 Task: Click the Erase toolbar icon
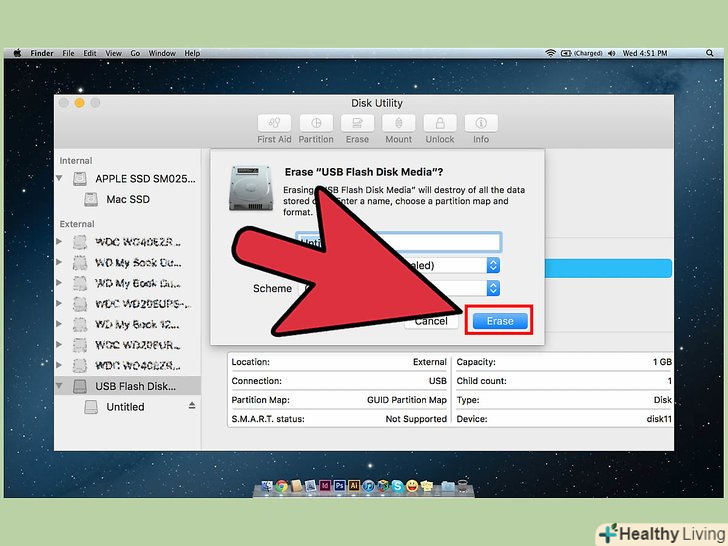357,123
